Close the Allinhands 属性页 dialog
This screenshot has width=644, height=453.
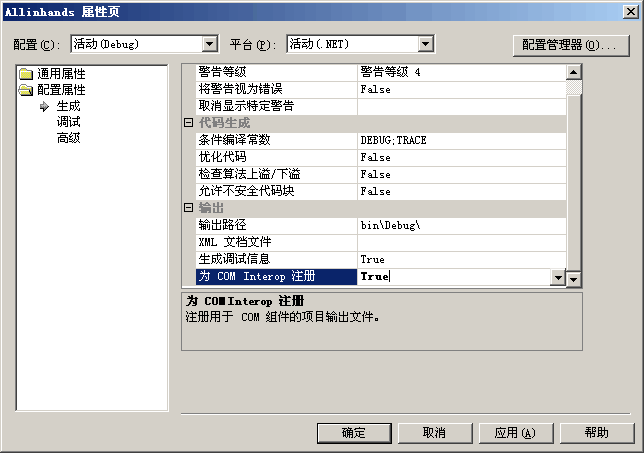click(630, 11)
